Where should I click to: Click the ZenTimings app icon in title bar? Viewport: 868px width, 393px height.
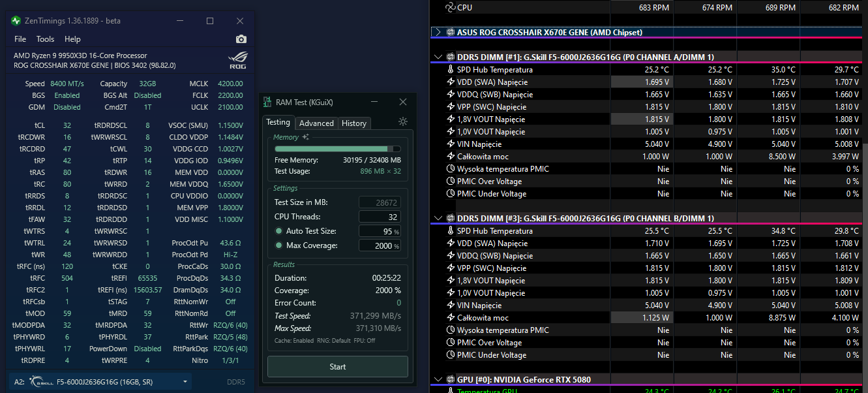click(x=16, y=21)
